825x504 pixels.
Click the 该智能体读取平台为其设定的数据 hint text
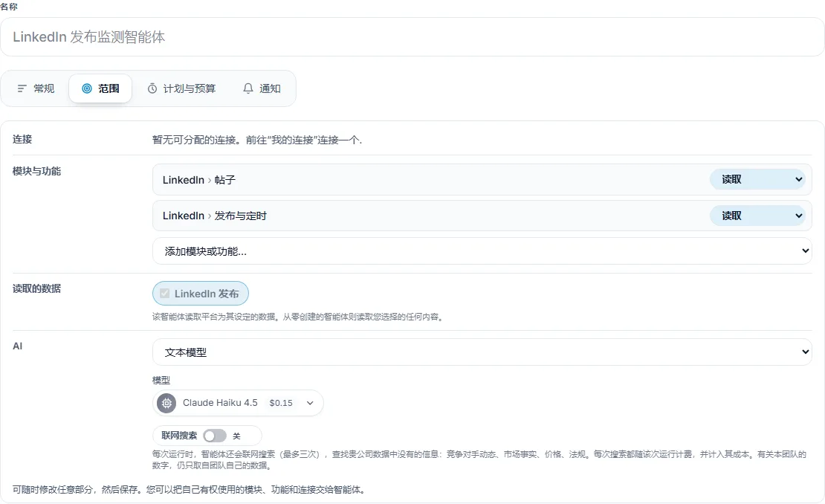(x=298, y=317)
